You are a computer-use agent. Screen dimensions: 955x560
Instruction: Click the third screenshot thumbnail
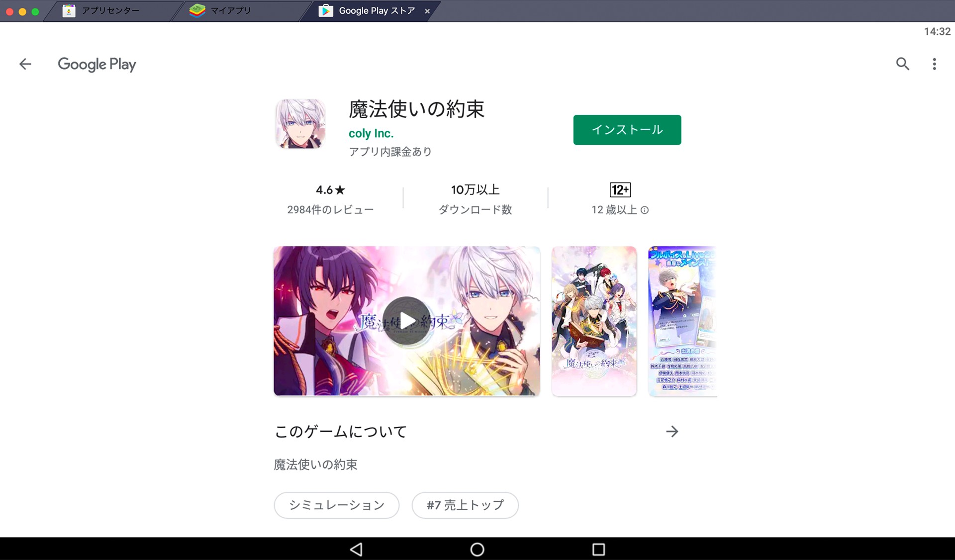coord(682,320)
